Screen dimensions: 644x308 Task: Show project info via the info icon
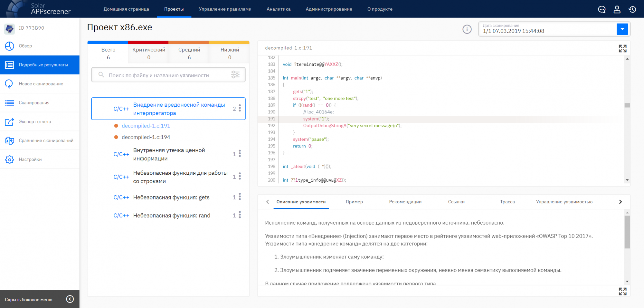point(467,29)
